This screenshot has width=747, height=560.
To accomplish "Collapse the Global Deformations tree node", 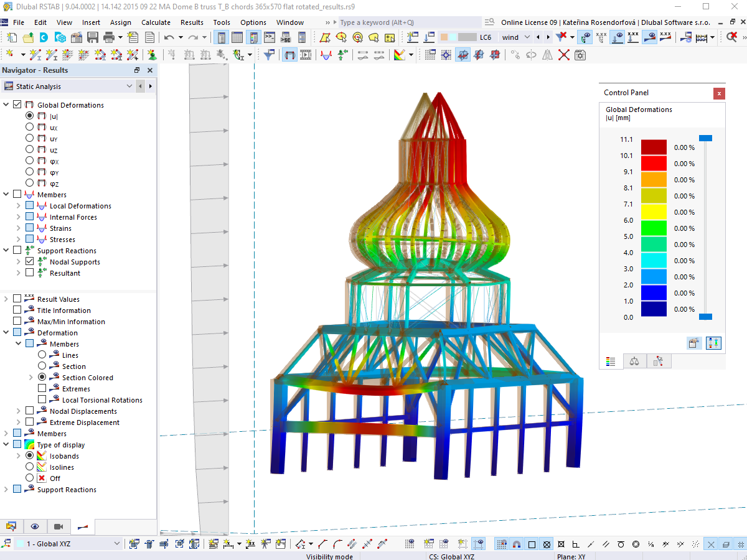I will [x=6, y=105].
